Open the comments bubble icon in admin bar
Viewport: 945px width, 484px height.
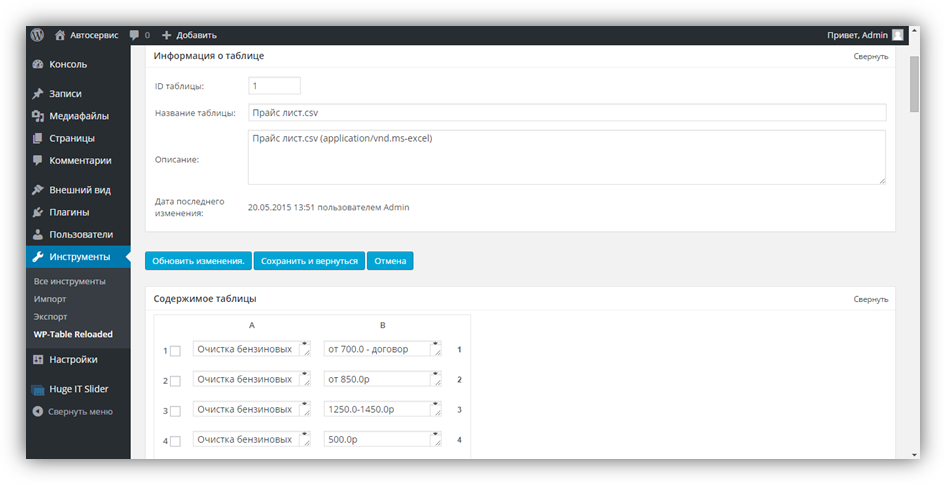[x=134, y=35]
